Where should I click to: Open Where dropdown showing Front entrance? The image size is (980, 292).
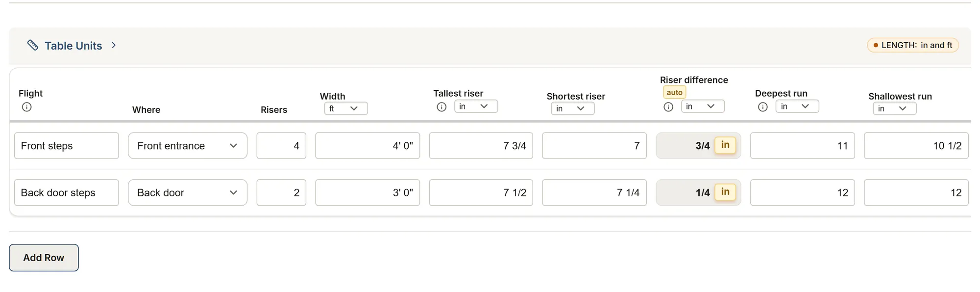click(x=188, y=146)
